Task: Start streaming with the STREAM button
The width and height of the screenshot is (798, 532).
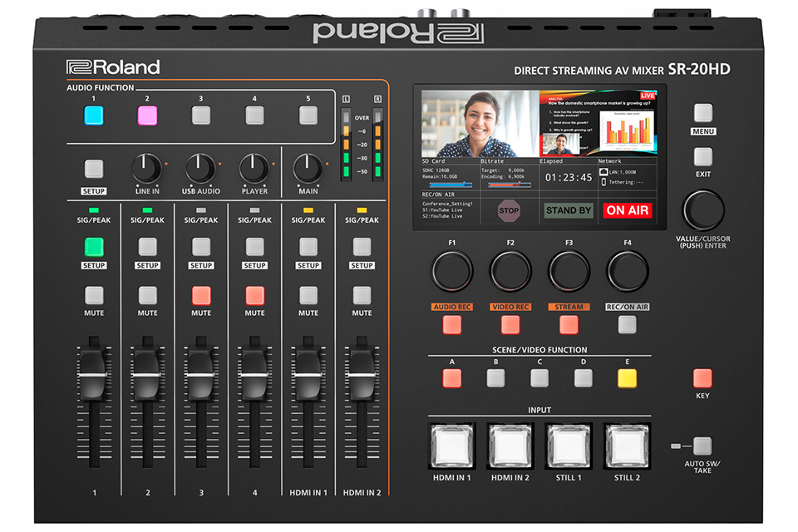Action: pyautogui.click(x=569, y=325)
